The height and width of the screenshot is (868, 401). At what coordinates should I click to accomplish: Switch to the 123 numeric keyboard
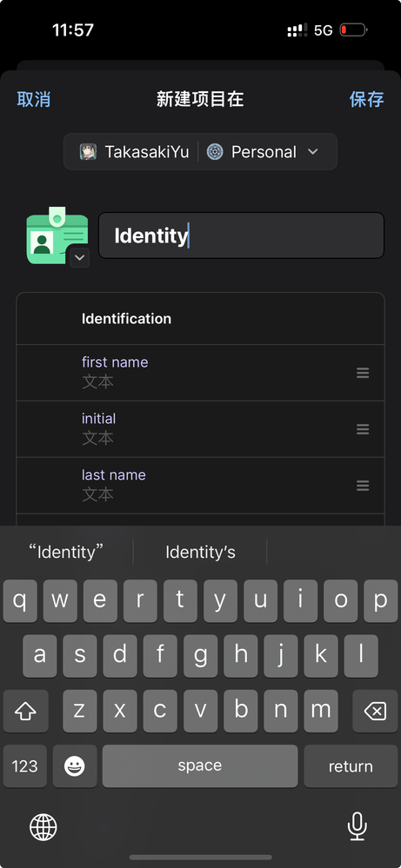25,766
